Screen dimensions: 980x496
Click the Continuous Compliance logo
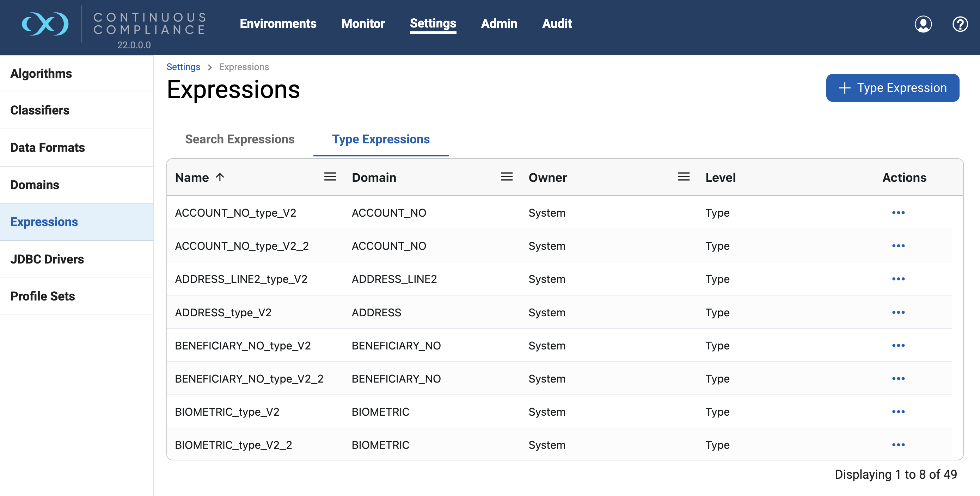45,24
